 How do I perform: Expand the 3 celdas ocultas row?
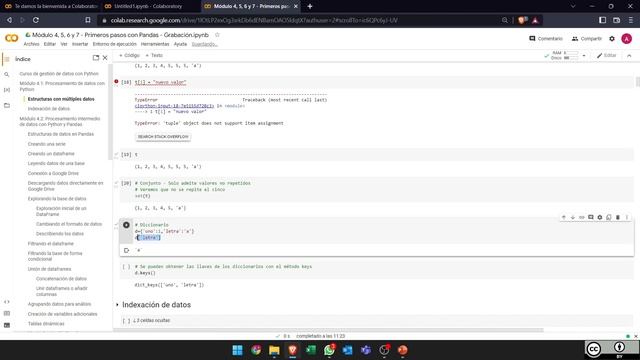coord(151,320)
